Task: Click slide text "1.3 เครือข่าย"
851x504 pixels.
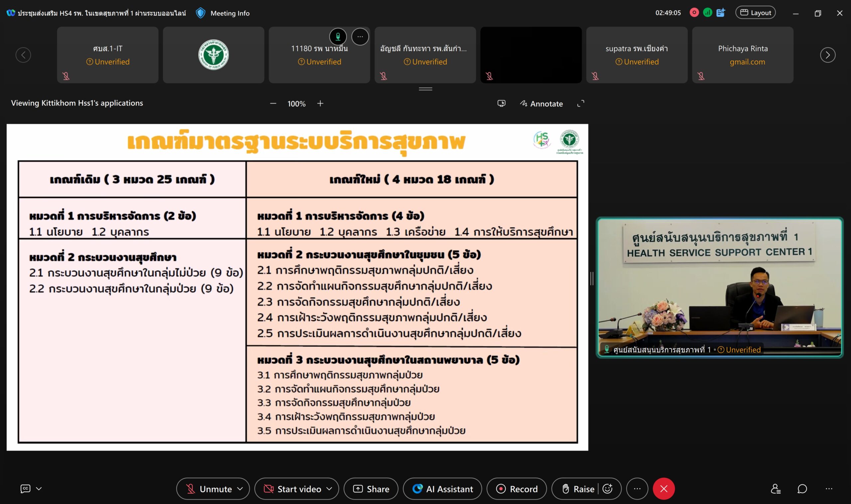Action: [x=415, y=232]
